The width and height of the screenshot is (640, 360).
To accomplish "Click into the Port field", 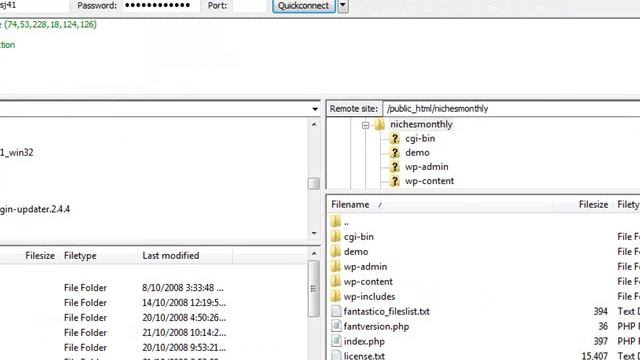I will pos(249,6).
